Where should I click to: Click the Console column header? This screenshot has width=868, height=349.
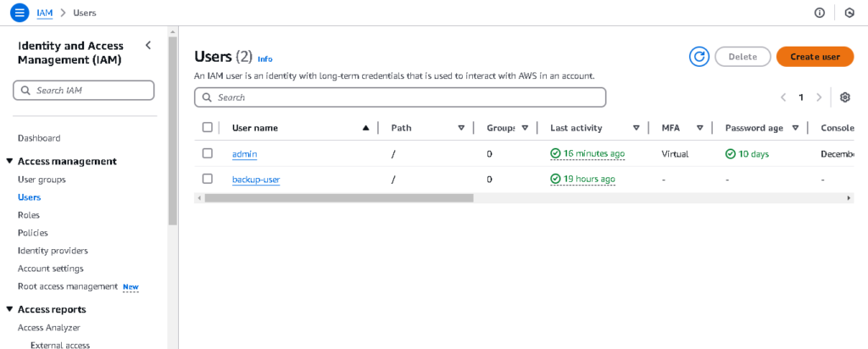pyautogui.click(x=837, y=128)
